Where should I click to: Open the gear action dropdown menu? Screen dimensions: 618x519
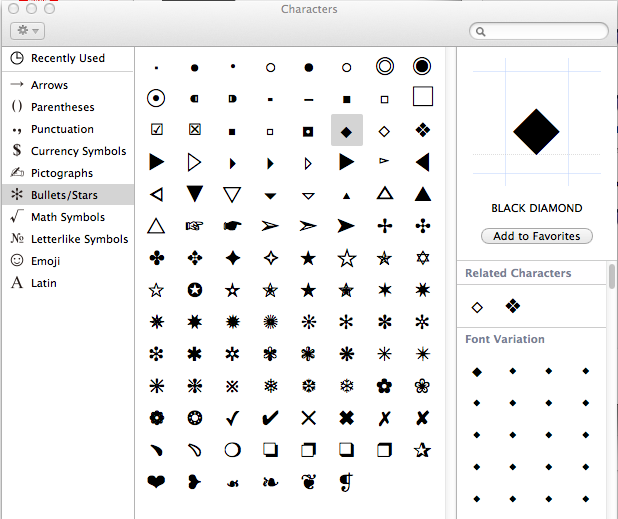(x=27, y=31)
